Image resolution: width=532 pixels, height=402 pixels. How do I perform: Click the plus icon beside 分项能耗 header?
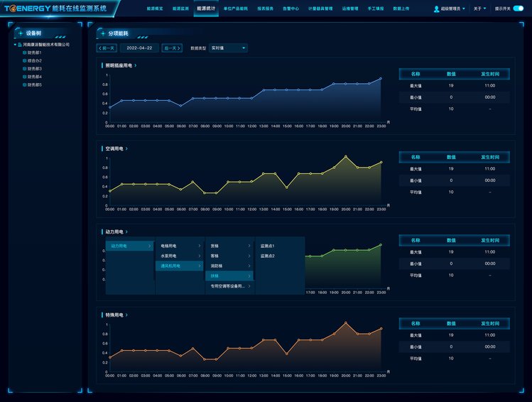pos(102,33)
